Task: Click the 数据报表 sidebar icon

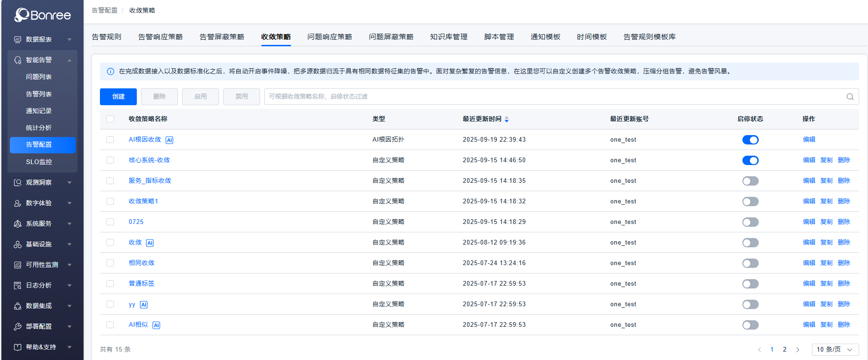Action: [x=18, y=39]
